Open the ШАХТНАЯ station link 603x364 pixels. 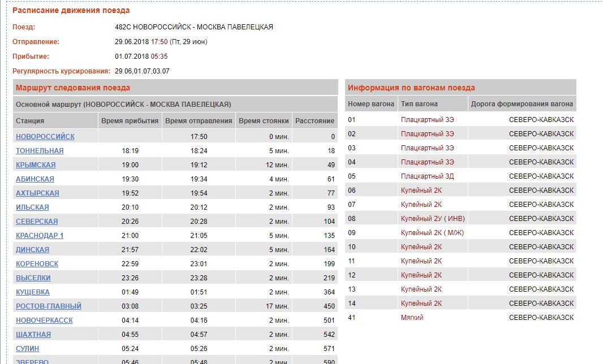click(x=33, y=335)
